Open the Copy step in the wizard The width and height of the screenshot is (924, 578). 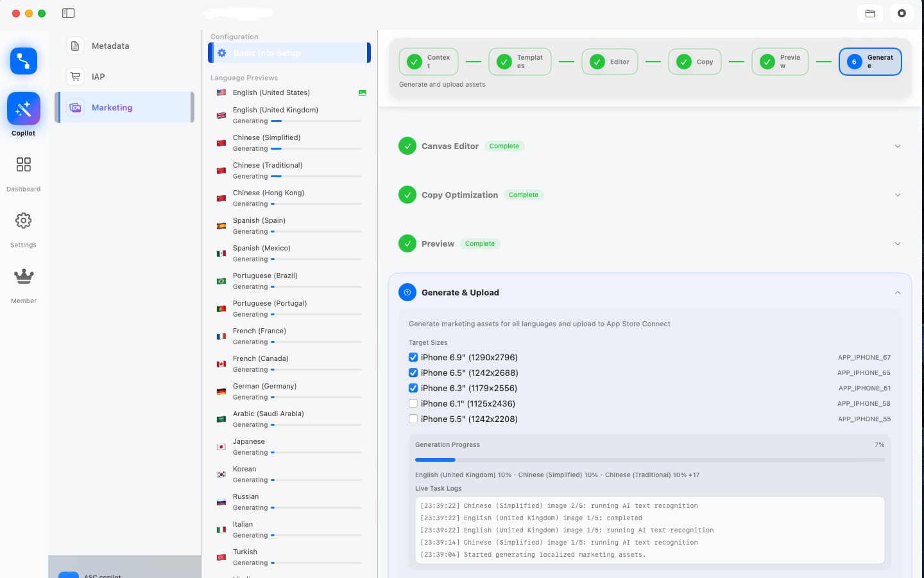click(x=695, y=62)
